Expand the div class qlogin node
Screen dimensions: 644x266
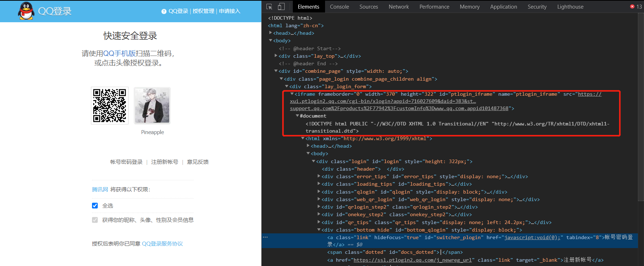point(319,191)
